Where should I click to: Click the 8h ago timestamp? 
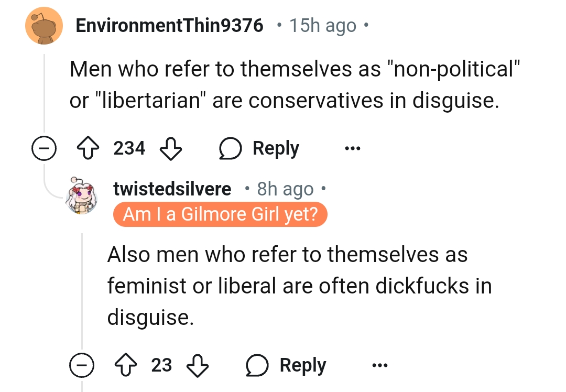285,189
